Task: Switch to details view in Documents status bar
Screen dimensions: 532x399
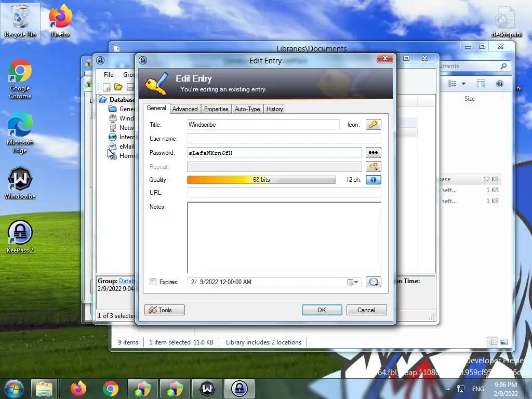Action: 493,342
